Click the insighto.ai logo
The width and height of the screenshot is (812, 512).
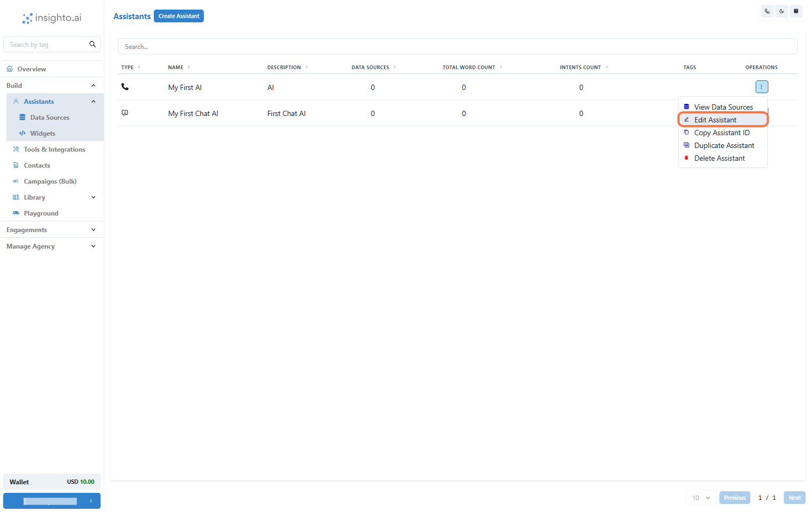52,18
